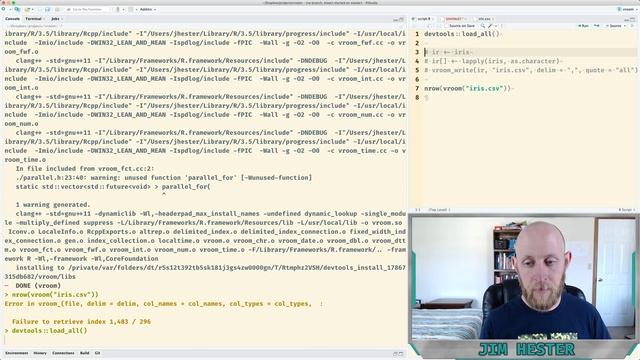Click the new project icon
Viewport: 640px width, 360px height.
pyautogui.click(x=17, y=9)
